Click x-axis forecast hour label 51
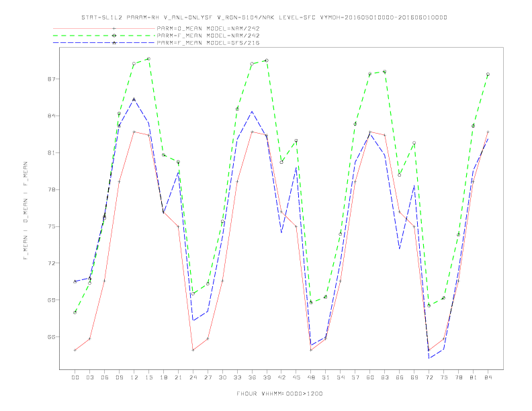Screen dimensions: 532x411 [326, 377]
